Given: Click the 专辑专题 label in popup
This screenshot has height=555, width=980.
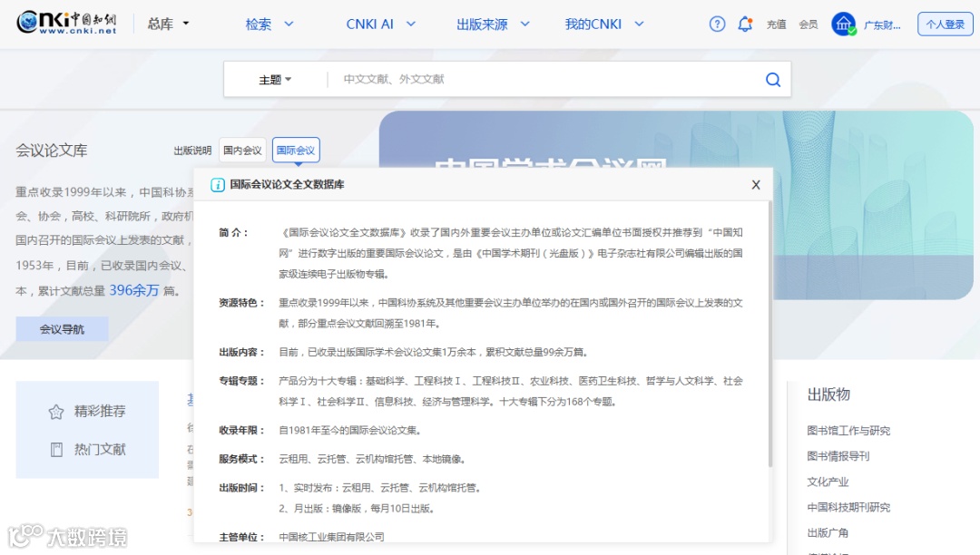Looking at the screenshot, I should [242, 381].
